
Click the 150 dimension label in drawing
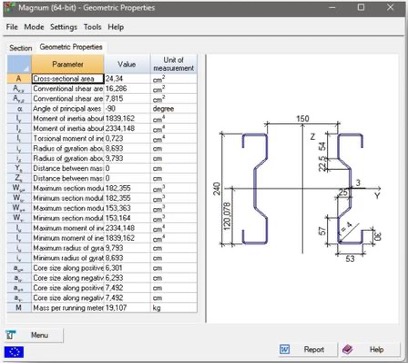[x=303, y=119]
